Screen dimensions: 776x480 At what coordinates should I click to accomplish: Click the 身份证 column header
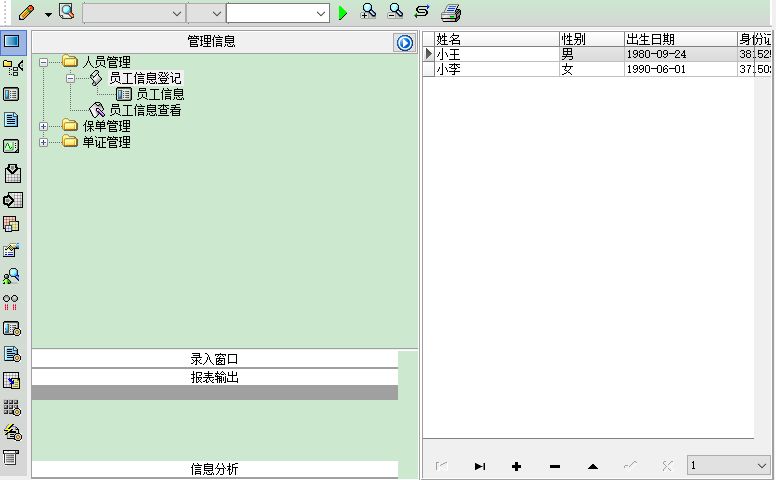pos(755,39)
